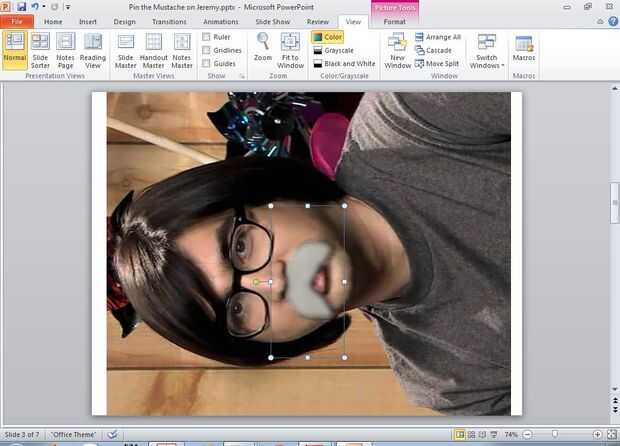This screenshot has height=446, width=620.
Task: Click scroll up arrow of slide pane
Action: [x=615, y=89]
